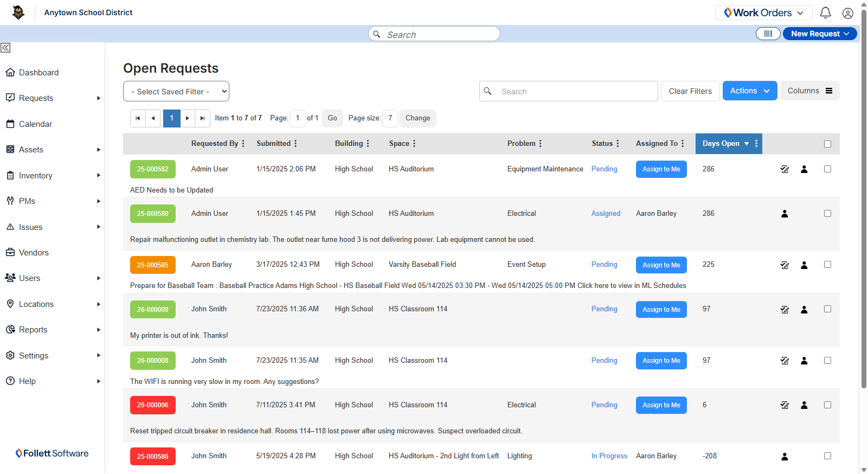
Task: Click the top global Search field
Action: 434,34
